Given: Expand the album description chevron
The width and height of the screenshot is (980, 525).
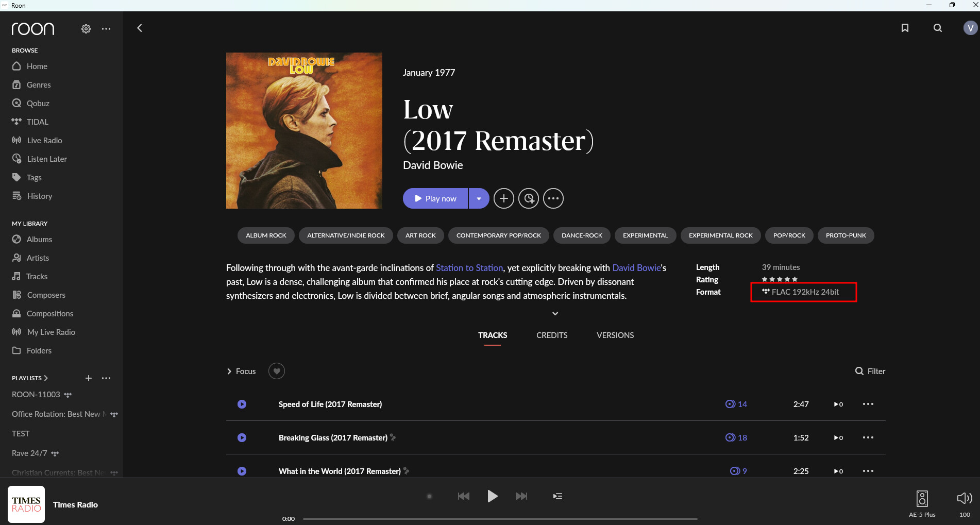Looking at the screenshot, I should click(x=555, y=313).
